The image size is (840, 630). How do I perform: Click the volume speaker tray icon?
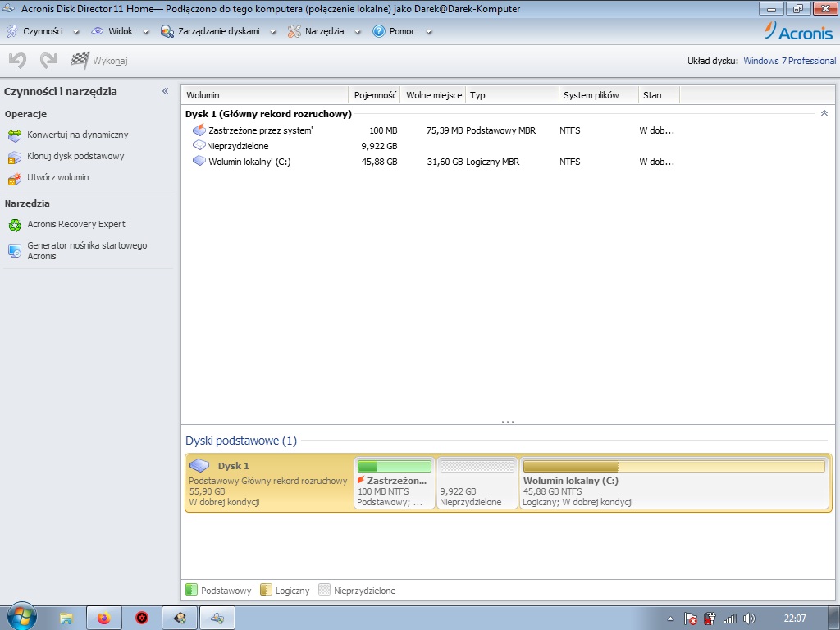[x=749, y=619]
